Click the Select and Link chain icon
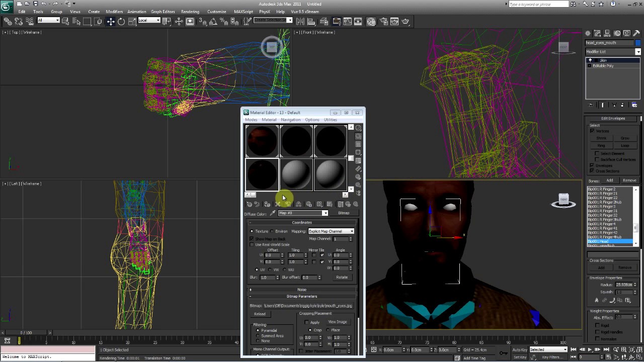 click(8, 21)
